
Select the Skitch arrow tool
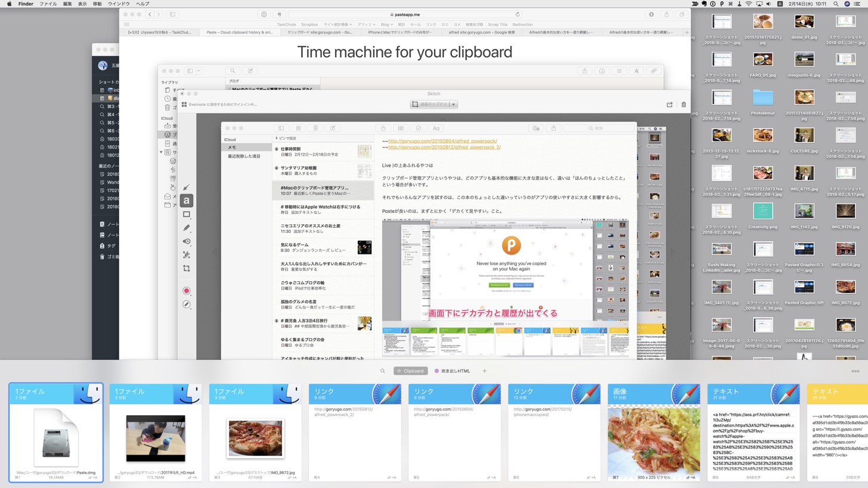click(x=187, y=187)
